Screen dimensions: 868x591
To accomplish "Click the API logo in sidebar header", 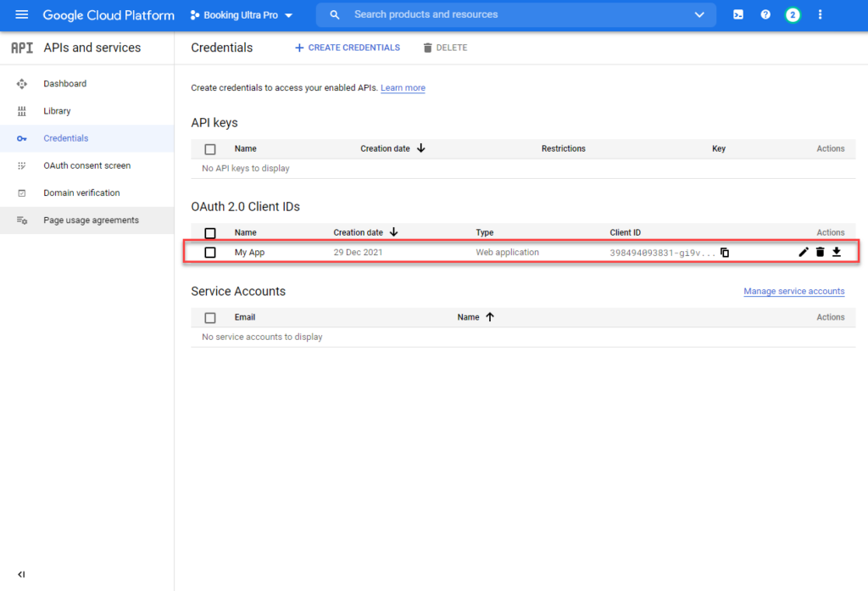I will pos(22,47).
